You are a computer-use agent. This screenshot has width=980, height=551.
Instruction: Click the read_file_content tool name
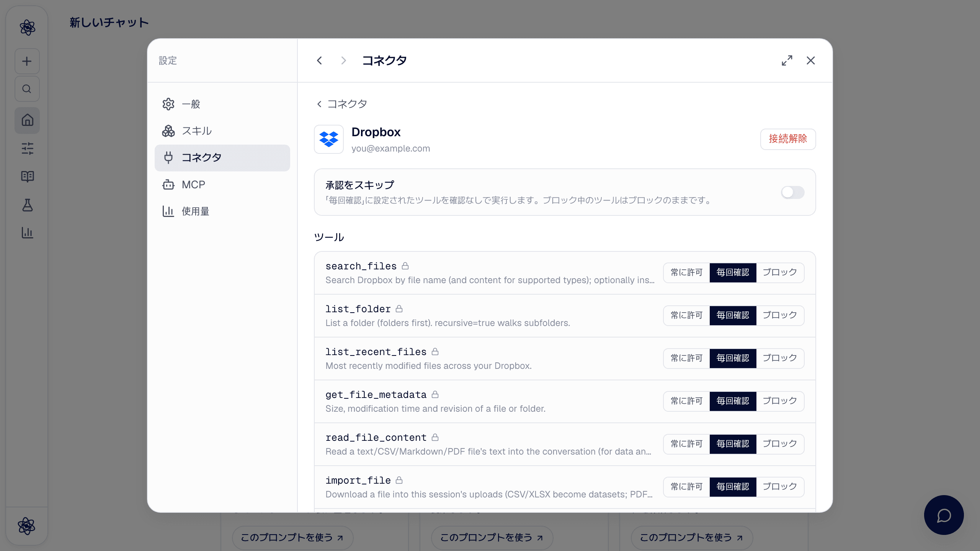coord(376,437)
